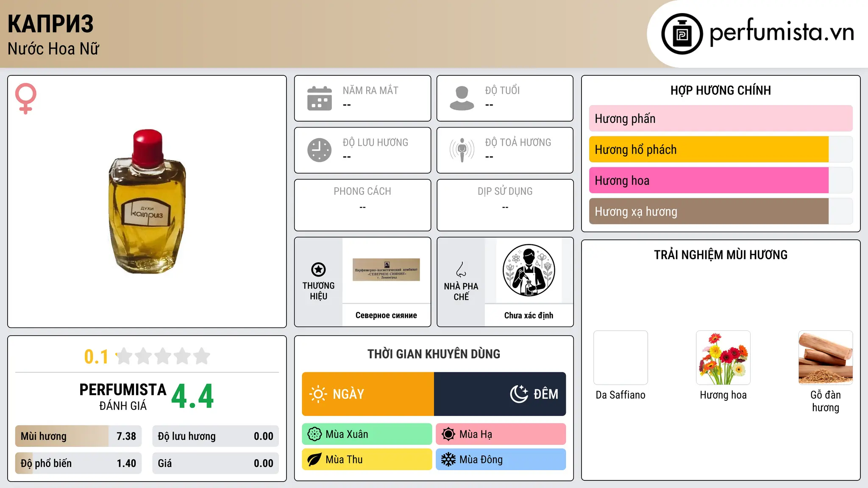Click the clock icon beside Độ lưu hương
This screenshot has width=868, height=488.
[x=320, y=150]
